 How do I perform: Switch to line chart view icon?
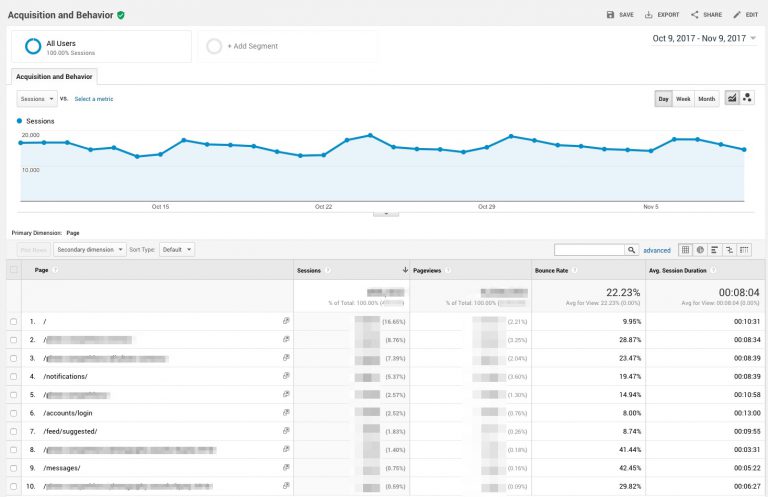[732, 98]
